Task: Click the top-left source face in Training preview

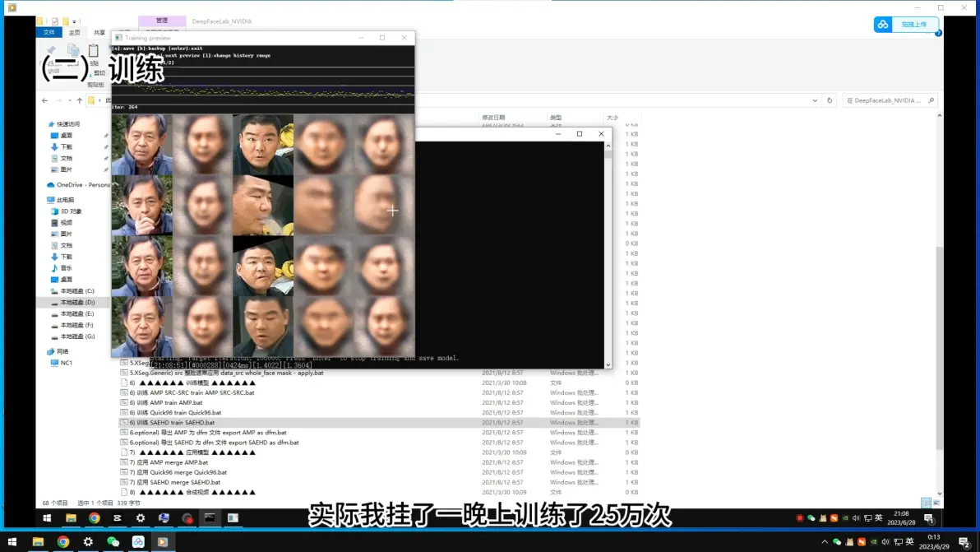Action: 142,145
